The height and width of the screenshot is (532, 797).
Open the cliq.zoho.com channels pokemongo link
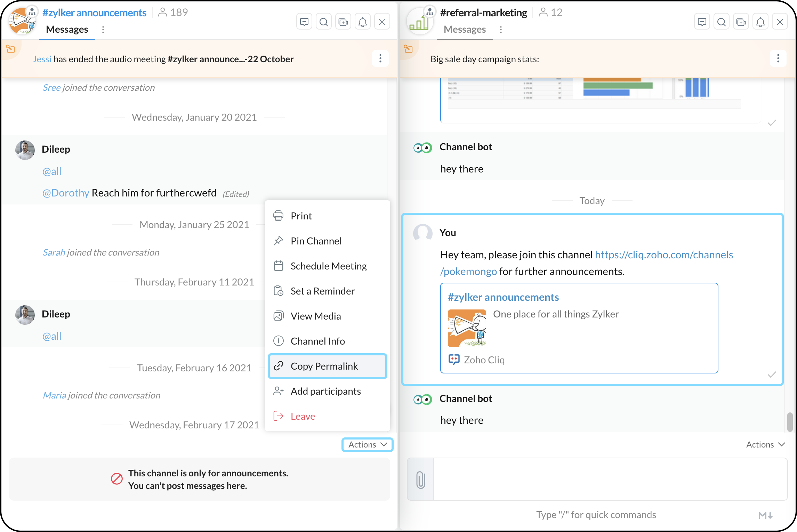point(663,255)
